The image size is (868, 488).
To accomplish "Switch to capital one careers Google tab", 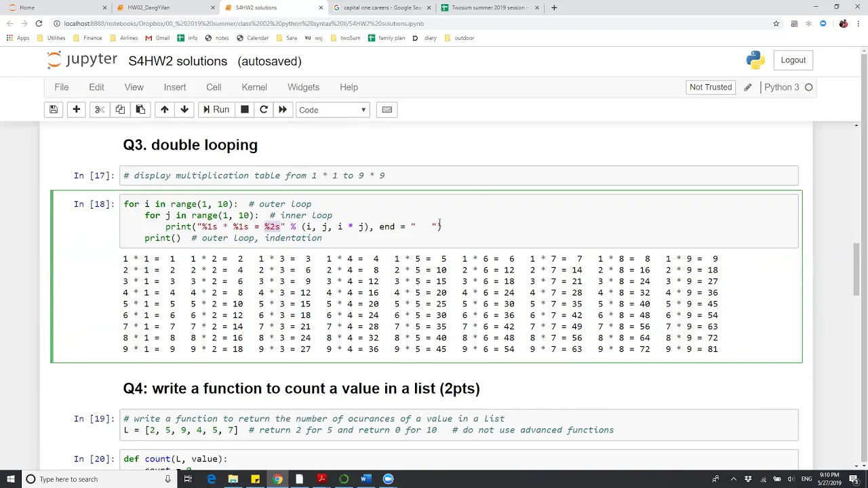I will point(382,7).
